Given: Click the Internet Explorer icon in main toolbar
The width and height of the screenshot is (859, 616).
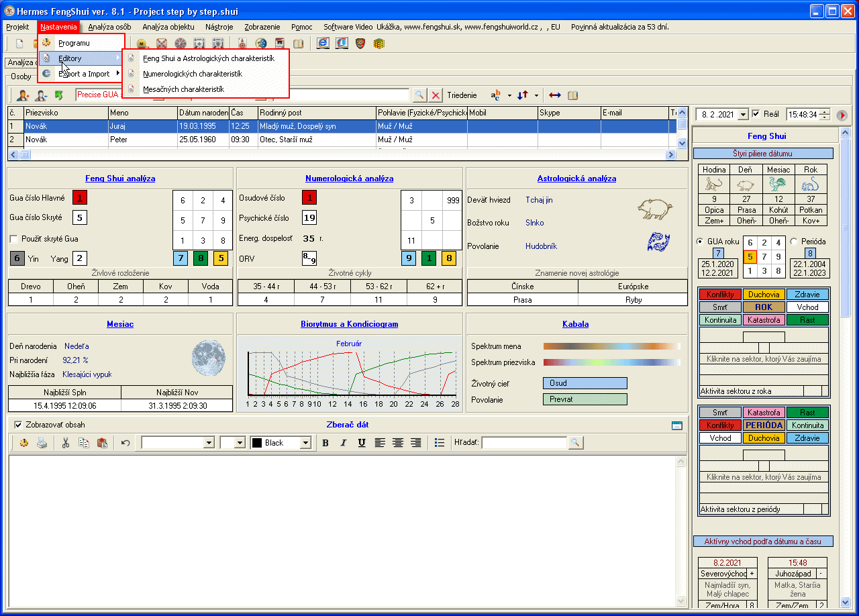Looking at the screenshot, I should click(x=323, y=44).
